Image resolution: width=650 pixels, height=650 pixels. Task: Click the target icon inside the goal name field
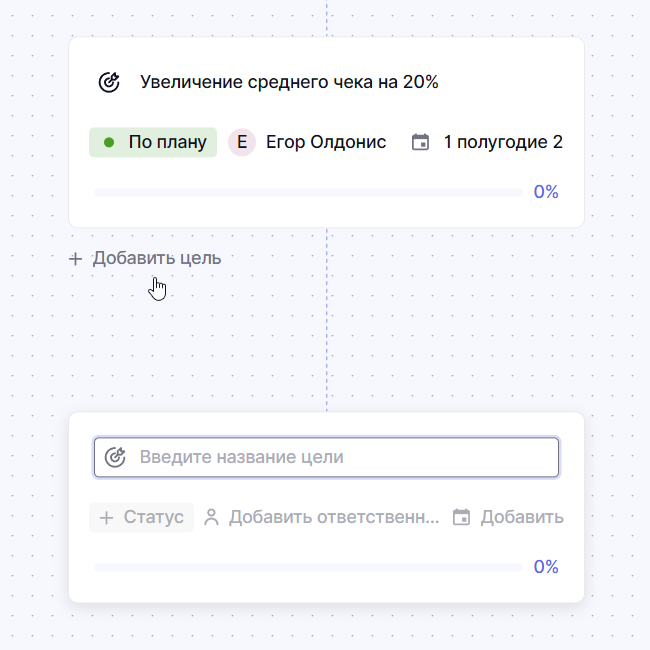coord(115,457)
